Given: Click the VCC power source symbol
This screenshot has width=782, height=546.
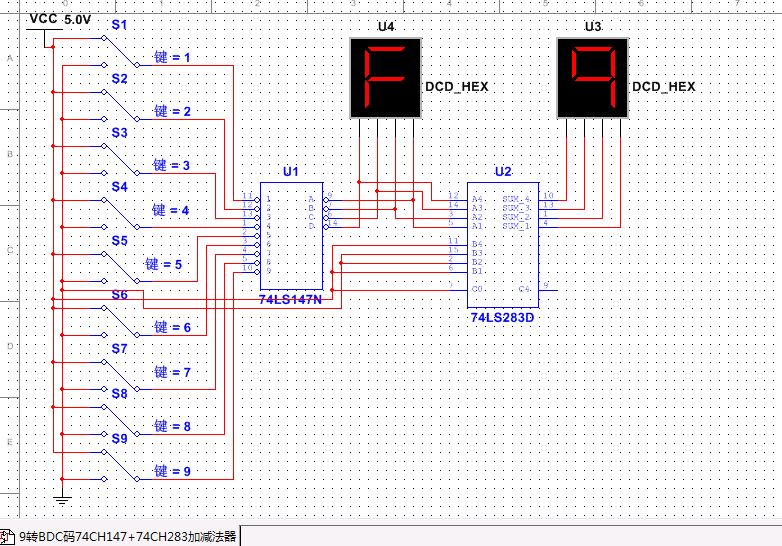Looking at the screenshot, I should (44, 30).
